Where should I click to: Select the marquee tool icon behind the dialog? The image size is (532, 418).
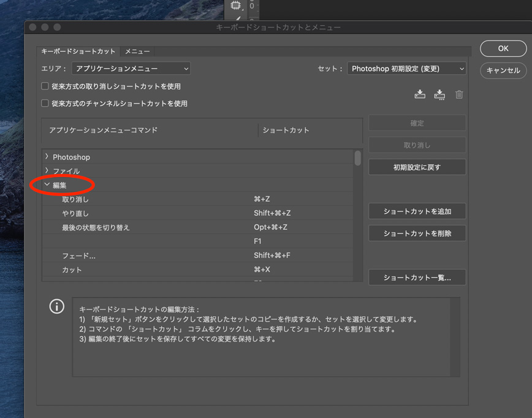coord(236,6)
